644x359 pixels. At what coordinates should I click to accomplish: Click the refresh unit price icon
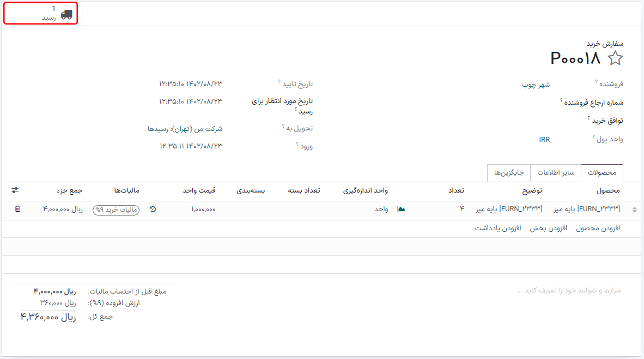click(153, 210)
